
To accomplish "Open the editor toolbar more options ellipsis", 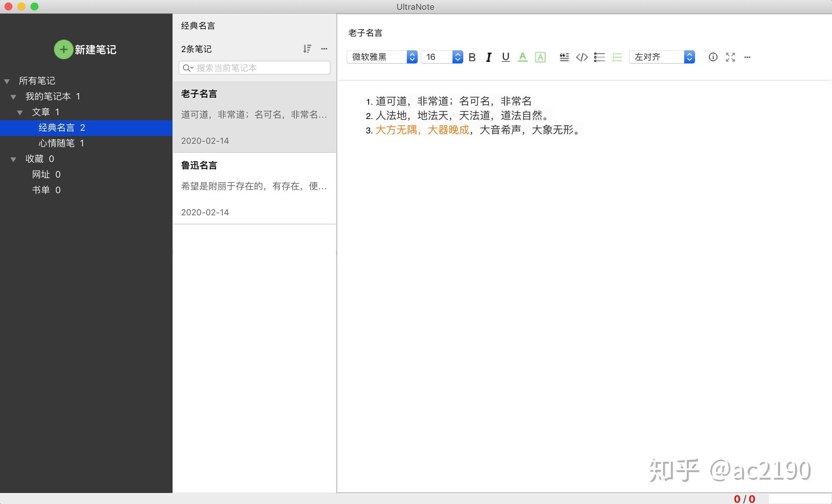I will point(747,57).
